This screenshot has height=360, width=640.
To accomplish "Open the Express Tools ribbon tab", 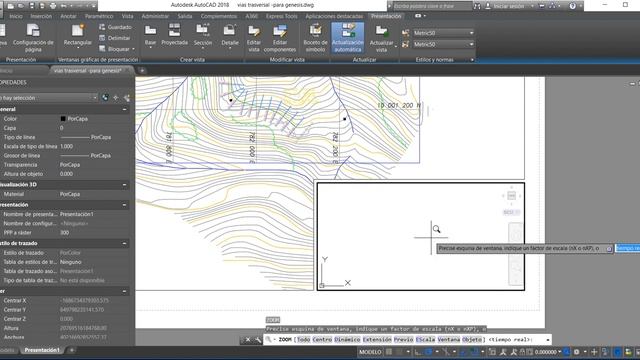I will [282, 16].
